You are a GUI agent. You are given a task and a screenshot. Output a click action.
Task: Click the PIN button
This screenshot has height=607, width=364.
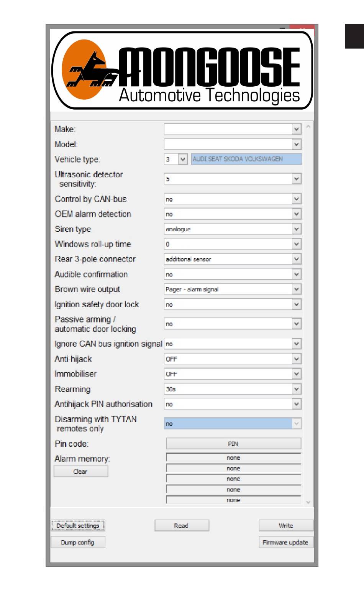point(234,444)
